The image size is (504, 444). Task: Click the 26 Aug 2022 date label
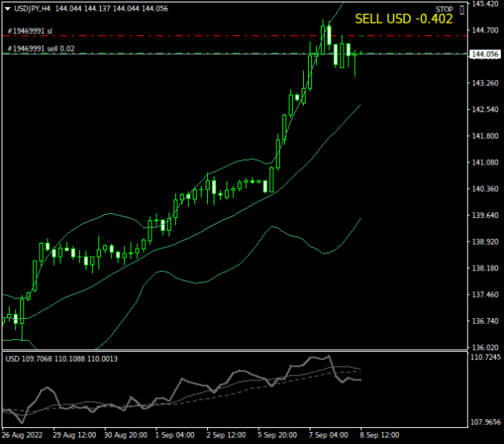tap(23, 435)
